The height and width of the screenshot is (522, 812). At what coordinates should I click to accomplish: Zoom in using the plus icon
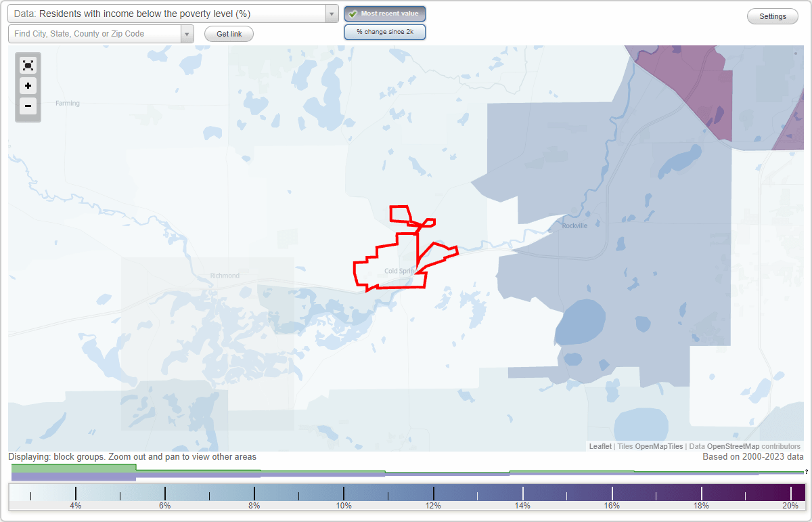(x=28, y=86)
